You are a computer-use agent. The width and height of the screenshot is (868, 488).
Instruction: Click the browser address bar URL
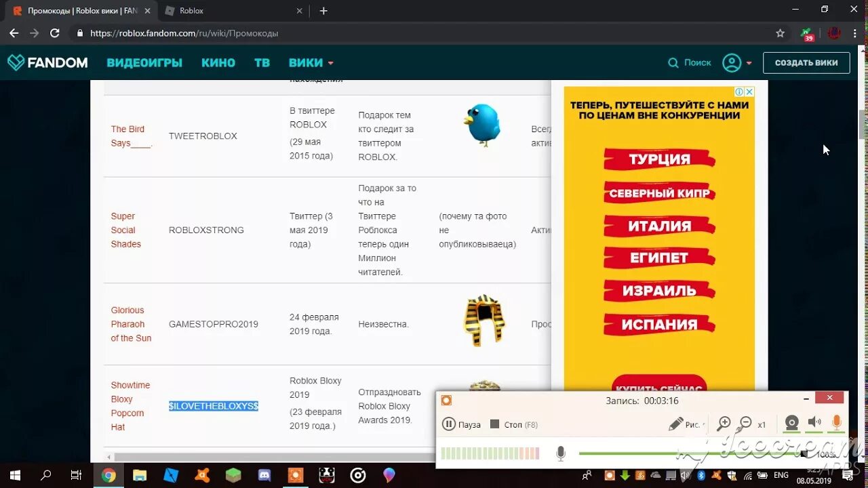point(184,33)
